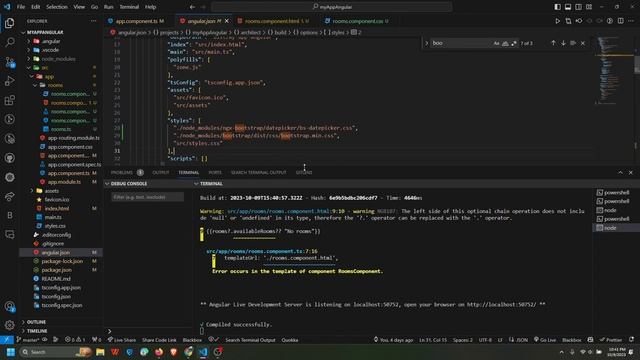
Task: Open localhost:50752 link in terminal
Action: tap(502, 304)
